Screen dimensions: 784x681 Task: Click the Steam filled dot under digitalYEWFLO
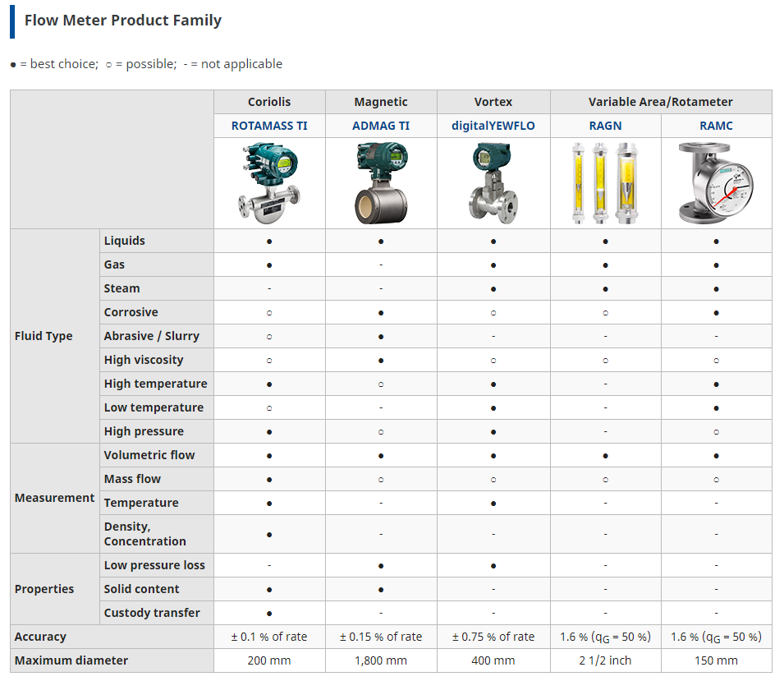493,289
